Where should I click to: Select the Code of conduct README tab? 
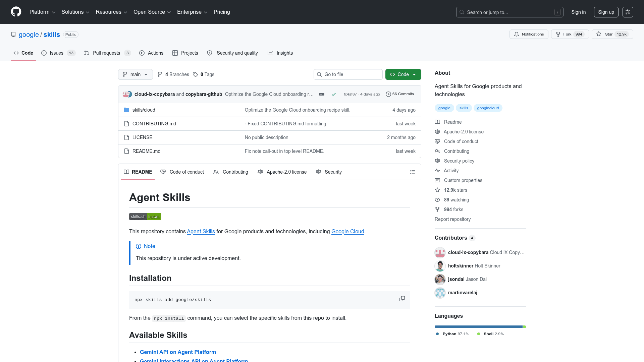[x=182, y=172]
